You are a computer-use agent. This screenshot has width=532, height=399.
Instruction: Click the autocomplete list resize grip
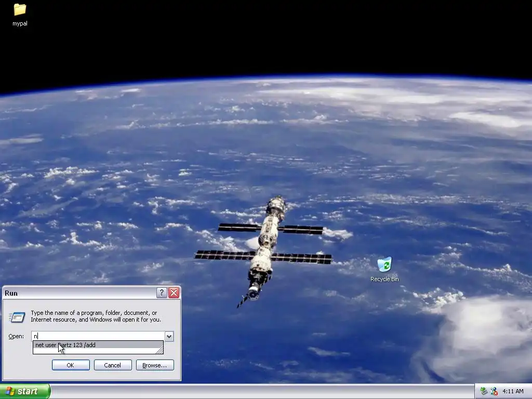coord(160,351)
